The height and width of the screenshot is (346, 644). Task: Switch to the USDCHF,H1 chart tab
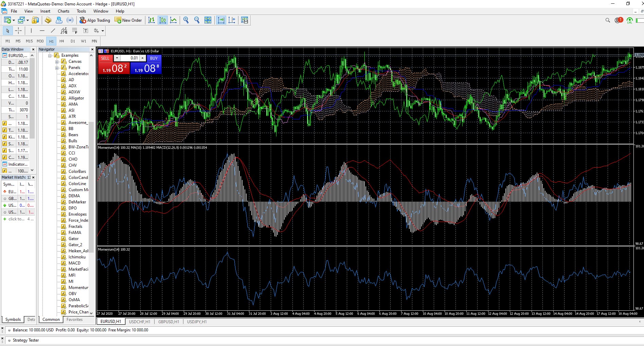[139, 322]
